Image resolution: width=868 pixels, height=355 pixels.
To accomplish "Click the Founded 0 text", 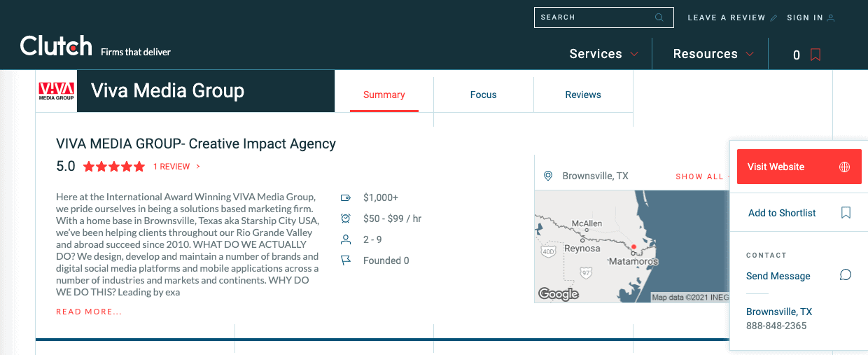I will 386,260.
